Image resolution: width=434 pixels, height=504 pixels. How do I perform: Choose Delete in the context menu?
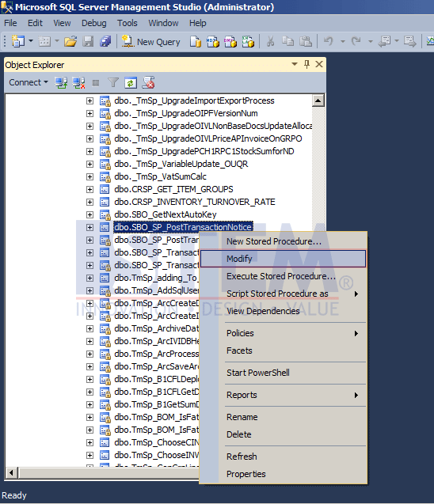click(283, 434)
